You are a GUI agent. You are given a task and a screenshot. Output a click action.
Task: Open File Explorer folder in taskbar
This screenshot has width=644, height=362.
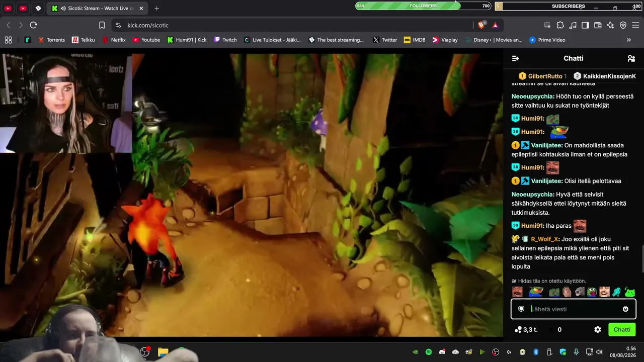[163, 352]
